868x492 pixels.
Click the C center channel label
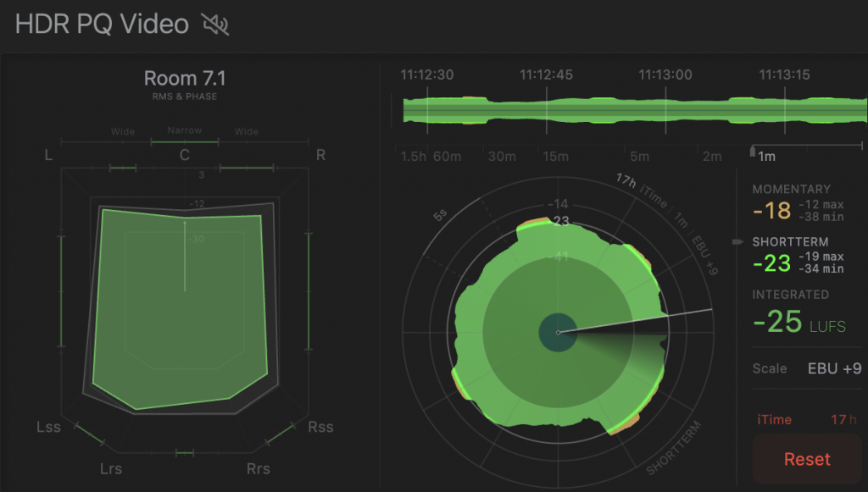pyautogui.click(x=184, y=155)
